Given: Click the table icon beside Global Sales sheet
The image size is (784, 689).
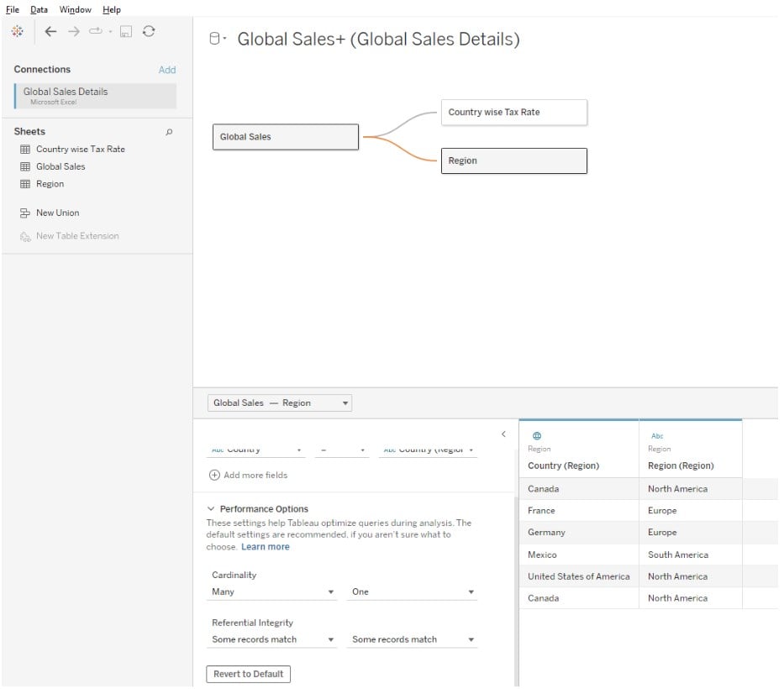Looking at the screenshot, I should [25, 167].
